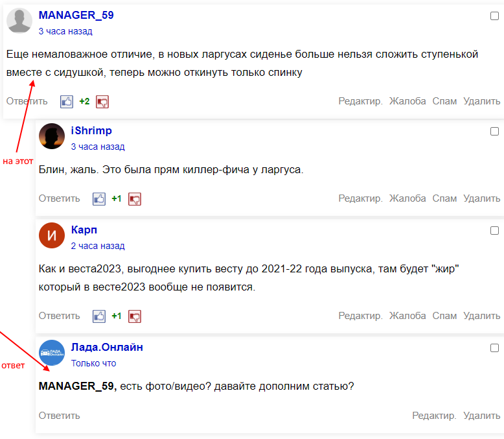Delete iShrimp's comment via Удалить
Screen dimensions: 504x439
tap(482, 198)
